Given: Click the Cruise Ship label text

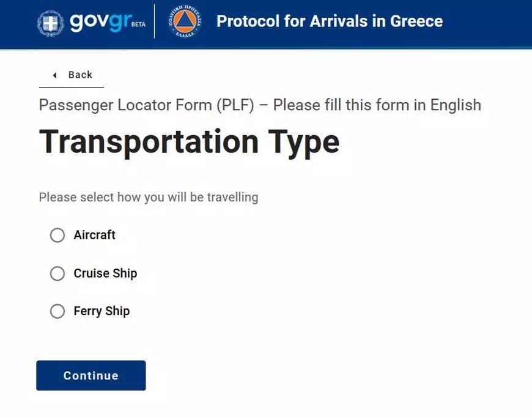Looking at the screenshot, I should [x=105, y=274].
